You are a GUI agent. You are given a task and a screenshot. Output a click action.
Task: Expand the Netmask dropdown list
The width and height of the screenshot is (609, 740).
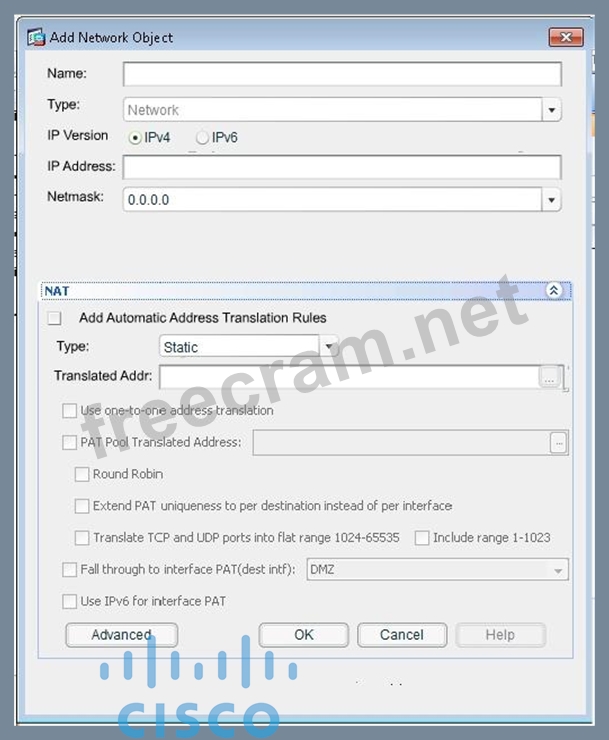click(551, 200)
